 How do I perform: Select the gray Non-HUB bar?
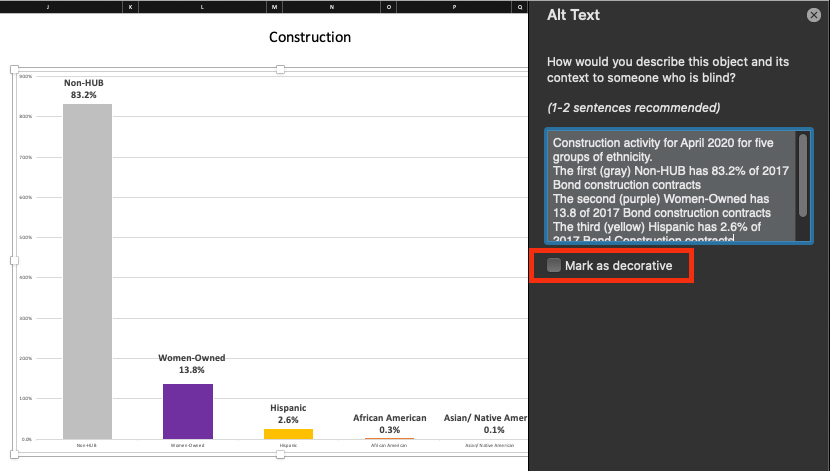[x=87, y=270]
